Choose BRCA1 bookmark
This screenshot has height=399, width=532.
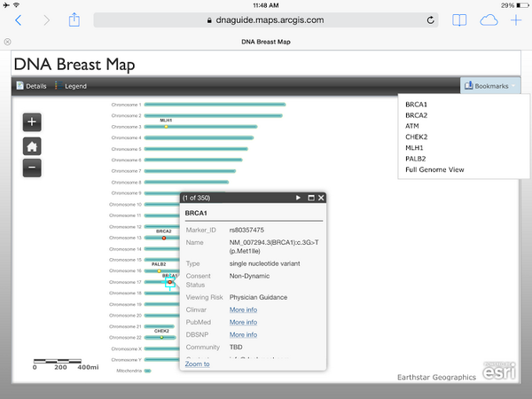(x=416, y=105)
